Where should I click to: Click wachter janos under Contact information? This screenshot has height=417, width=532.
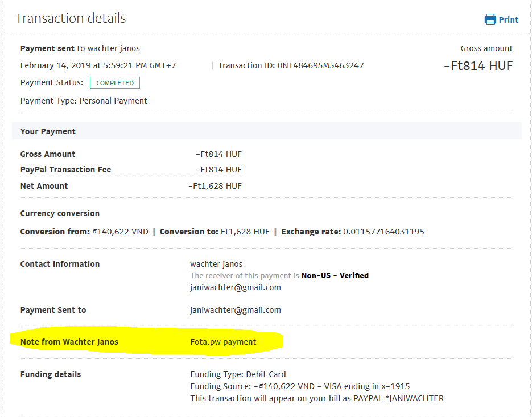pyautogui.click(x=216, y=264)
